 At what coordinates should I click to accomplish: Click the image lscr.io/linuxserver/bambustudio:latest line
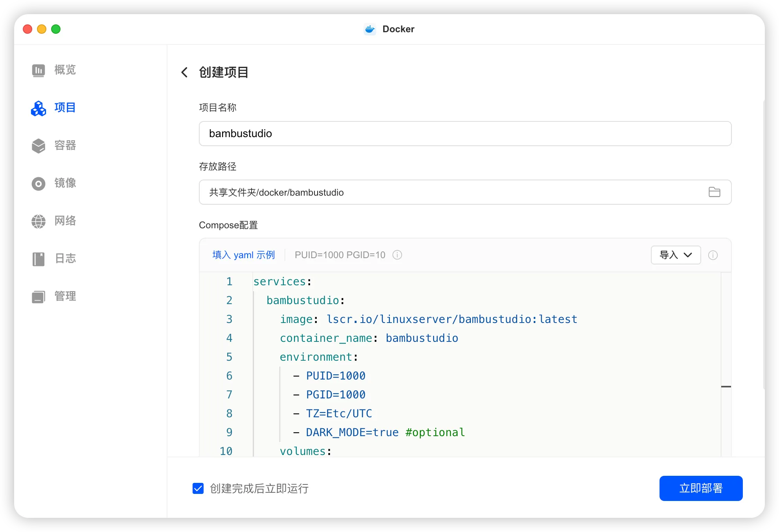428,319
